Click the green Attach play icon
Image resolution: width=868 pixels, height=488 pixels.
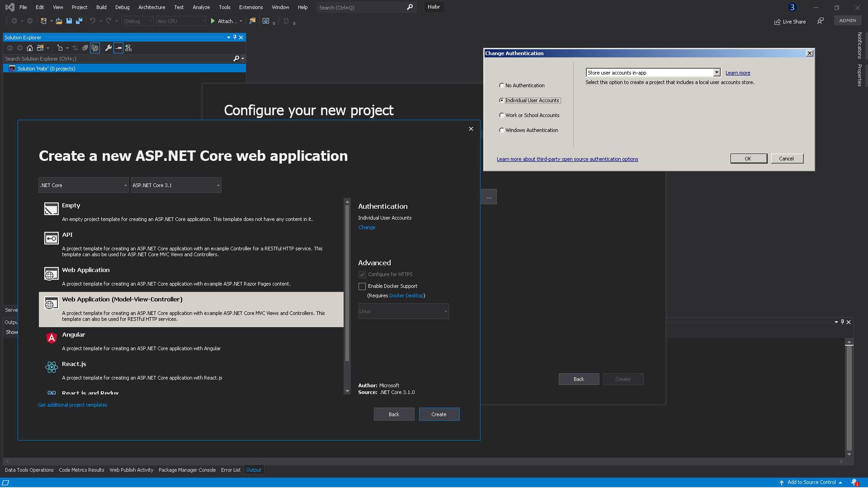point(213,21)
